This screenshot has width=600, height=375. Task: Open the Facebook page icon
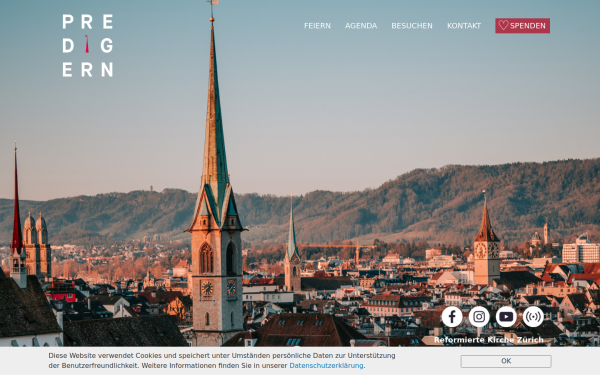pyautogui.click(x=452, y=317)
